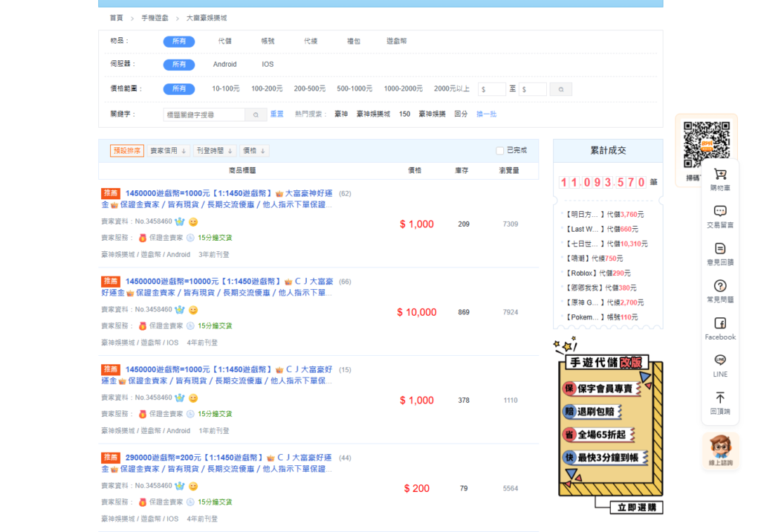This screenshot has width=761, height=532.
Task: Click the 交易留言 chat bubble icon
Action: 719,212
